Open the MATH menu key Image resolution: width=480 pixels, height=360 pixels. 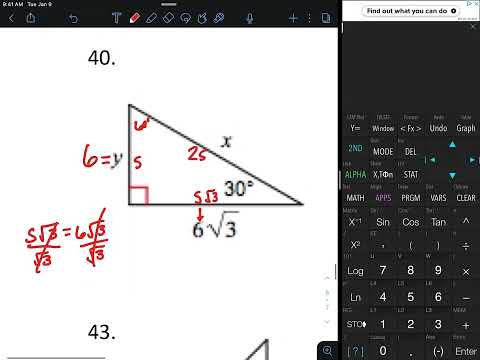click(355, 198)
